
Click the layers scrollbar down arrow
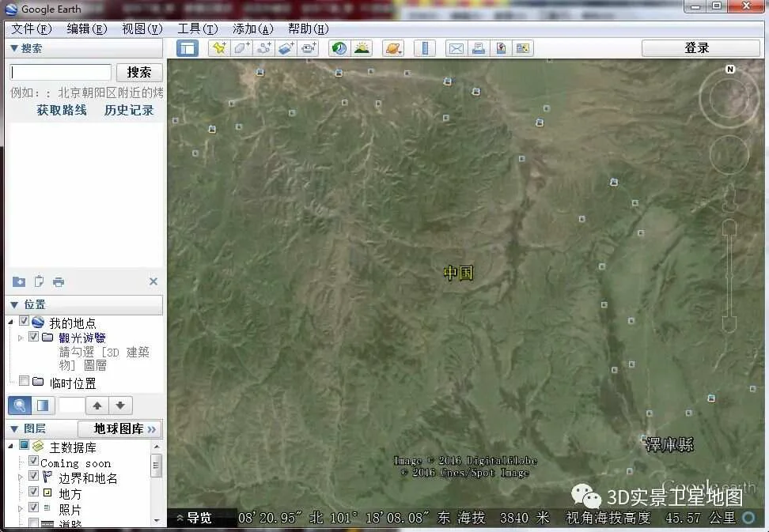[x=156, y=520]
